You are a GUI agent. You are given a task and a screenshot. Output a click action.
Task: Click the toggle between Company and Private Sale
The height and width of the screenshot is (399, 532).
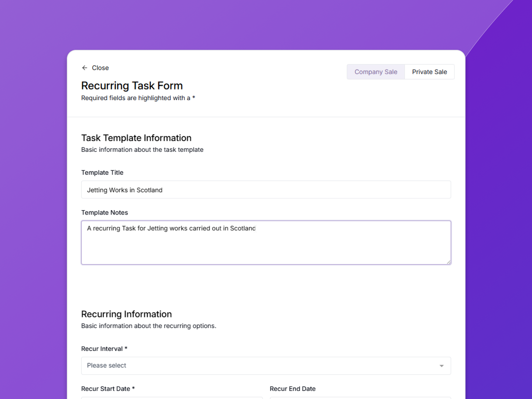pyautogui.click(x=400, y=72)
